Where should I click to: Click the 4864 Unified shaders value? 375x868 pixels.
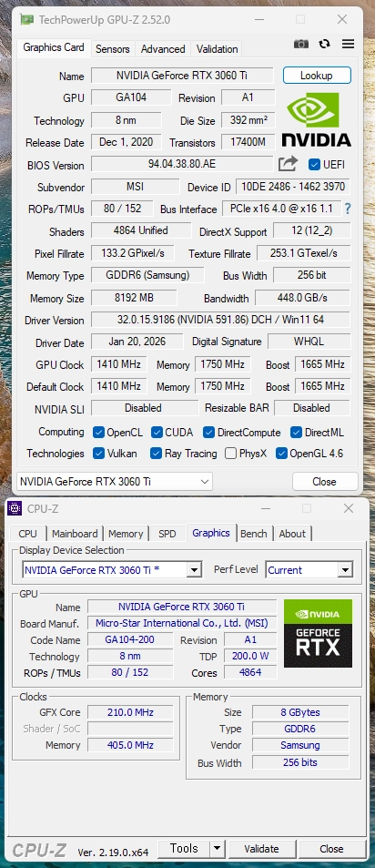(x=140, y=230)
